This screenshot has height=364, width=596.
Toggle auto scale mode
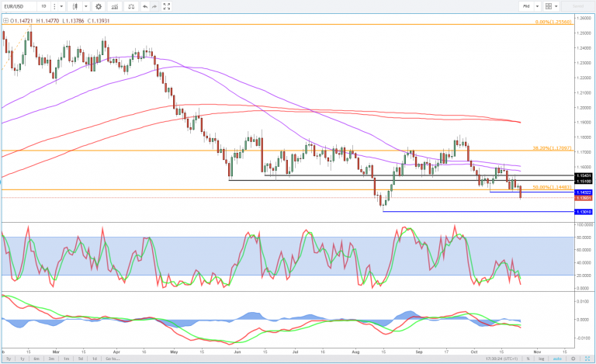tap(557, 359)
